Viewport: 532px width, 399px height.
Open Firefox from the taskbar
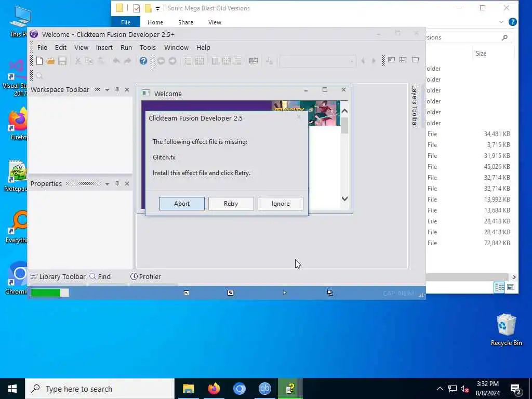pyautogui.click(x=214, y=389)
